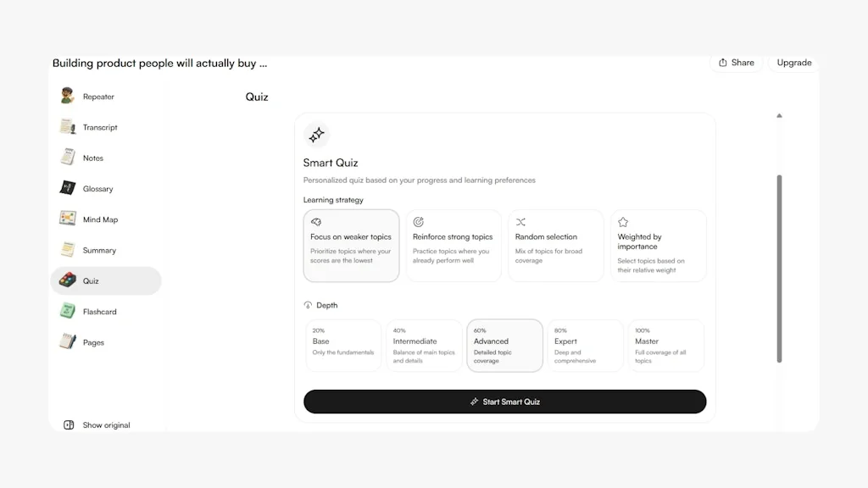The image size is (868, 488).
Task: Click the Show original icon
Action: (x=70, y=424)
